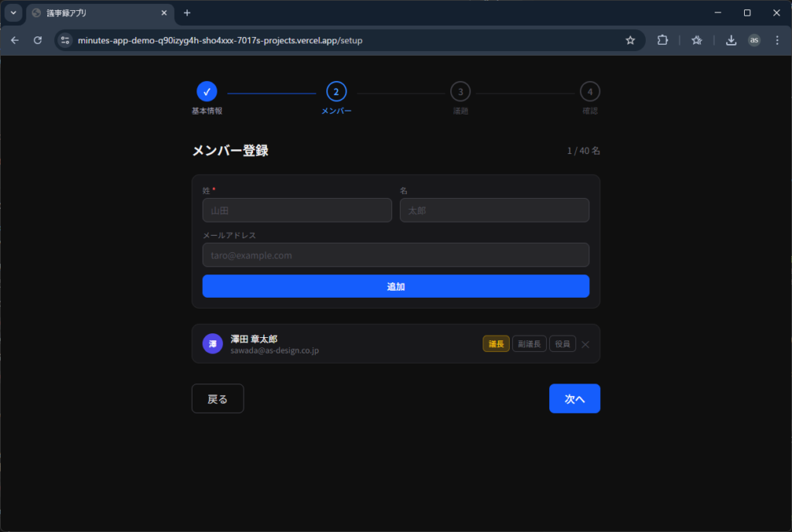Open the Chrome downloads icon
The image size is (792, 532).
pos(731,40)
